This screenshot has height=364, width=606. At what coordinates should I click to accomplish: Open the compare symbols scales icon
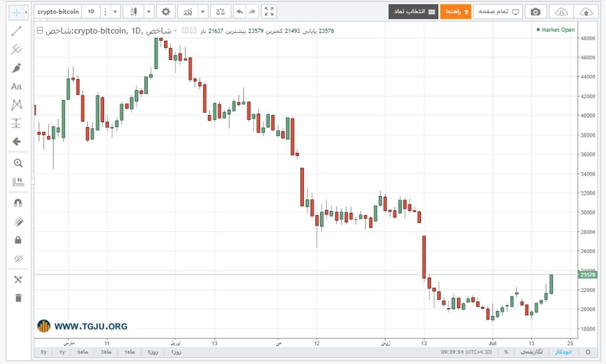[220, 12]
